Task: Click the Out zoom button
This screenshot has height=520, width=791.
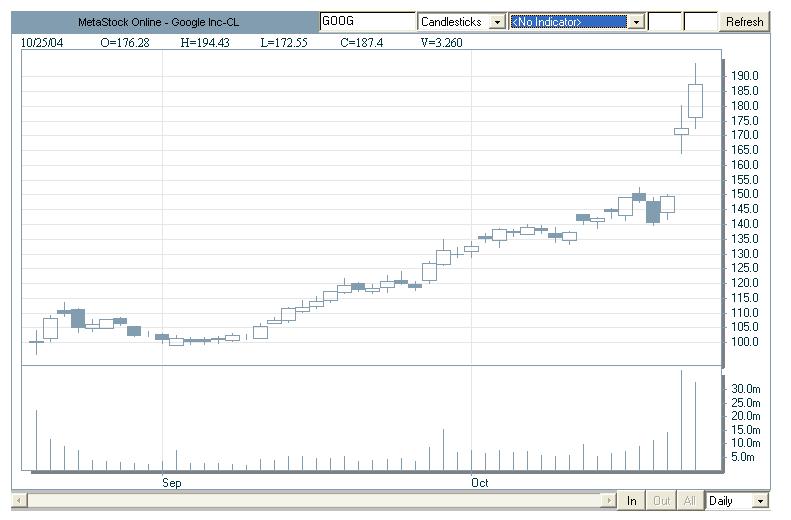Action: [661, 501]
